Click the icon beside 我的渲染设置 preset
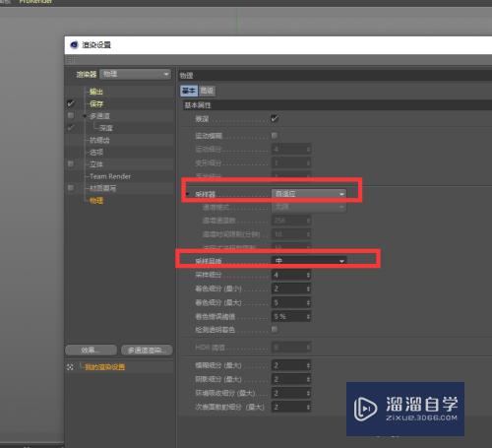 (x=70, y=367)
